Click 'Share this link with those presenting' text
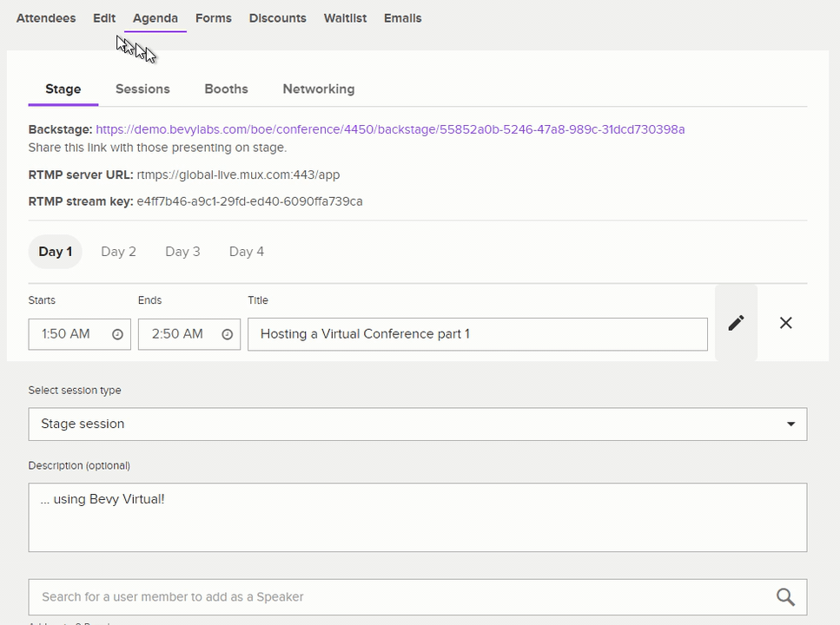This screenshot has width=840, height=625. coord(157,148)
